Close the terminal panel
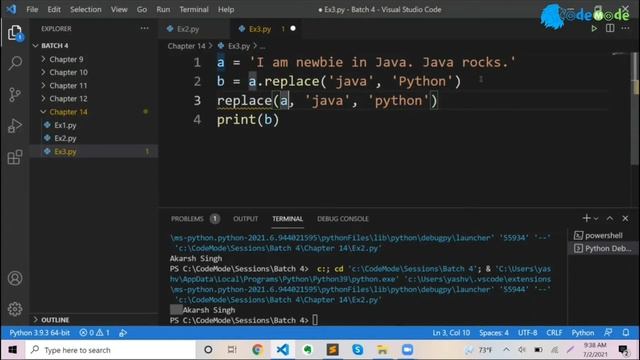 625,218
